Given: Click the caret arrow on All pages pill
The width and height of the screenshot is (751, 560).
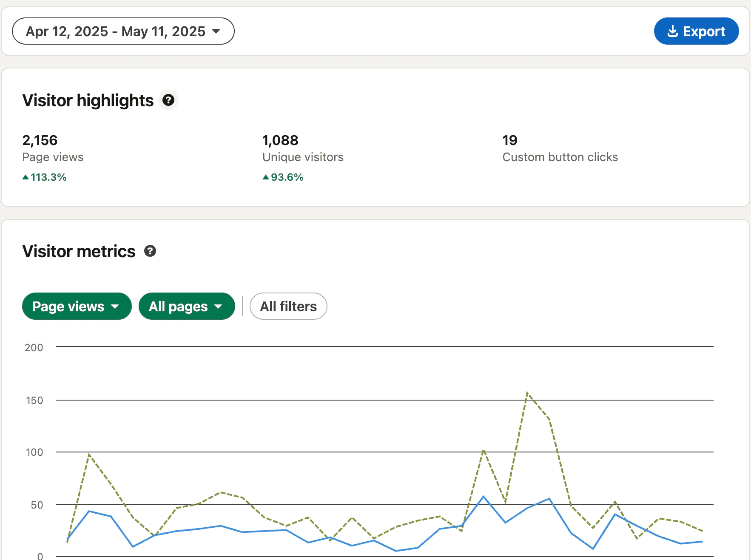Looking at the screenshot, I should 218,307.
